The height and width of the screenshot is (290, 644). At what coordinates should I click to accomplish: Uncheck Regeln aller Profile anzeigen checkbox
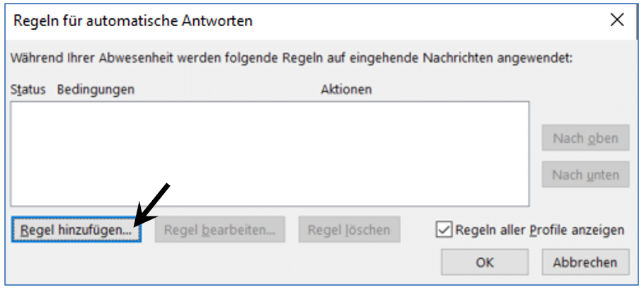(444, 230)
